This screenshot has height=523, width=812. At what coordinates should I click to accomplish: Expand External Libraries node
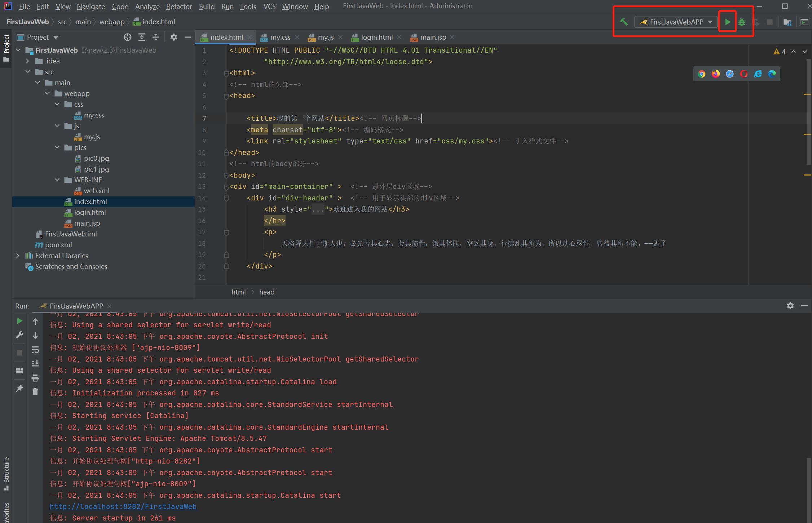[x=18, y=256]
